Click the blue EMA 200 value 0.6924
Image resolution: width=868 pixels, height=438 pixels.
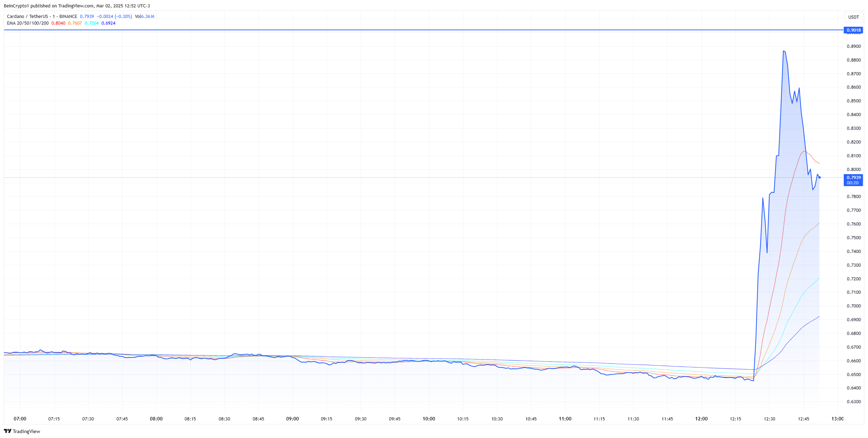point(108,23)
